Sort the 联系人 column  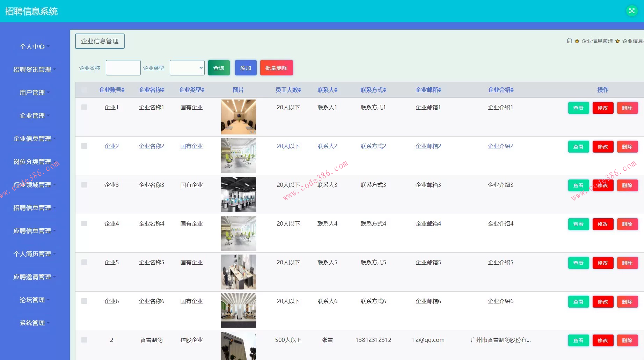click(x=336, y=90)
